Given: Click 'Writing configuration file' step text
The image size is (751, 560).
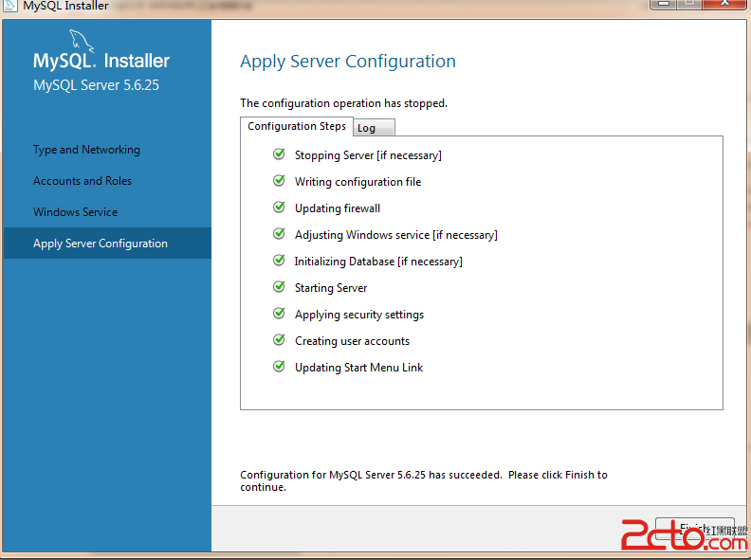Looking at the screenshot, I should (x=357, y=182).
